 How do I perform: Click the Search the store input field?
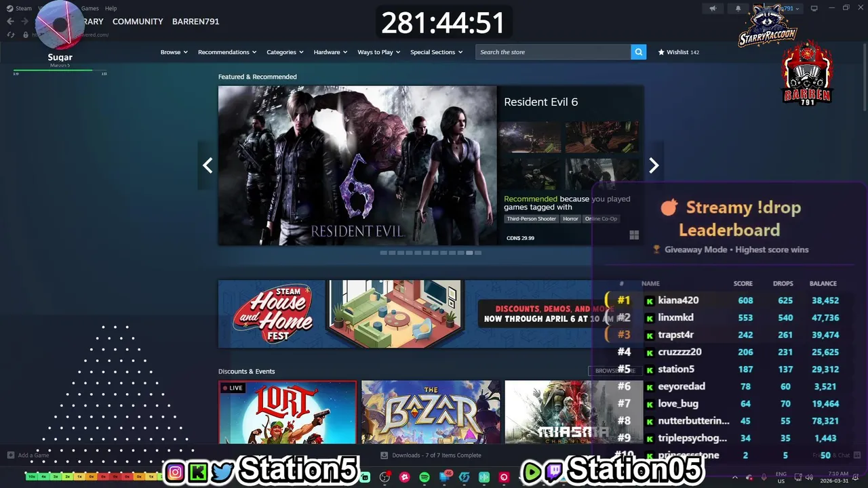tap(553, 52)
